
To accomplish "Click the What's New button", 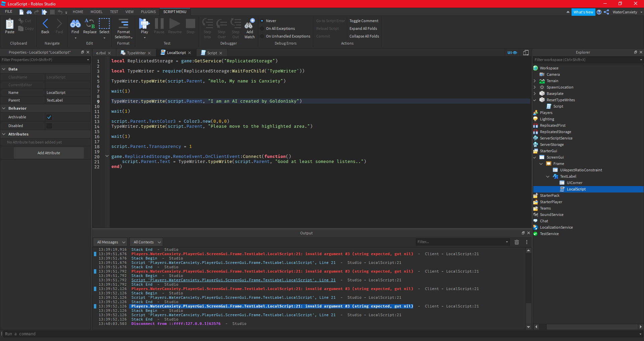I will click(583, 12).
